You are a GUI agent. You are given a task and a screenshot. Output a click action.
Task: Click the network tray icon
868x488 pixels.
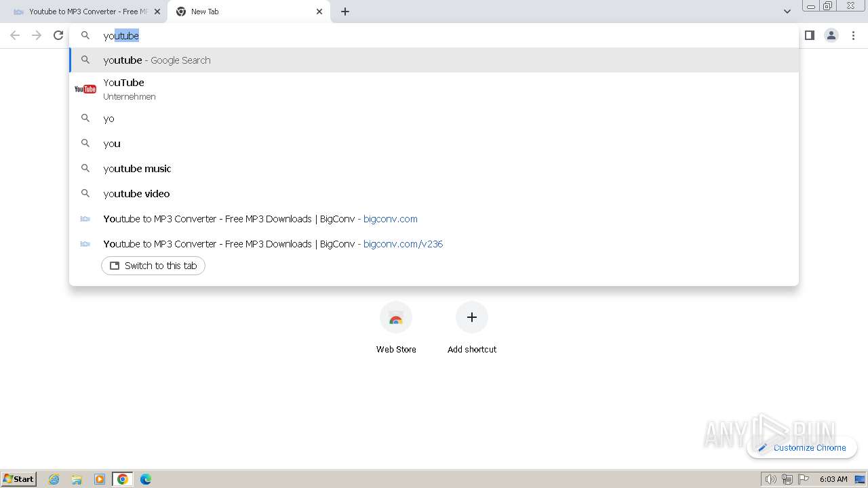click(x=787, y=479)
